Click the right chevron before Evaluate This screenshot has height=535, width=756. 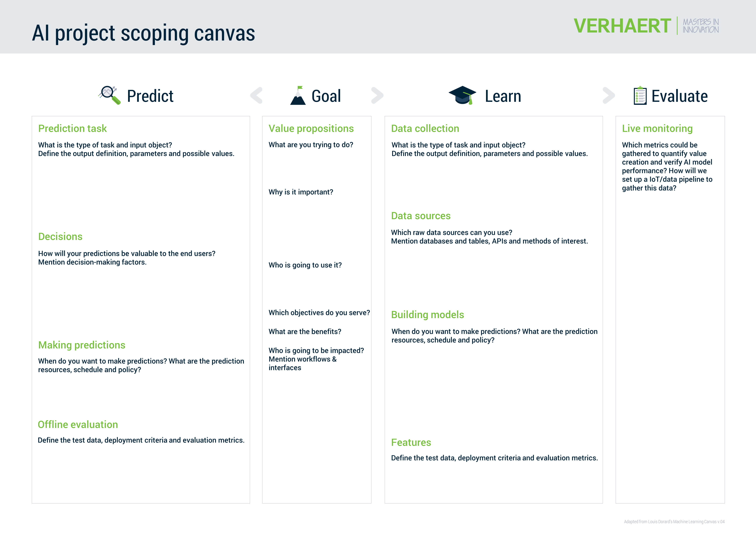(x=609, y=95)
